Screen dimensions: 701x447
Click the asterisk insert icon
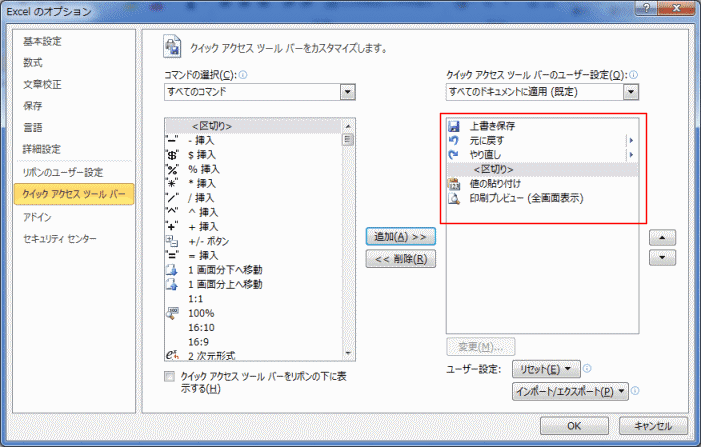click(x=172, y=183)
